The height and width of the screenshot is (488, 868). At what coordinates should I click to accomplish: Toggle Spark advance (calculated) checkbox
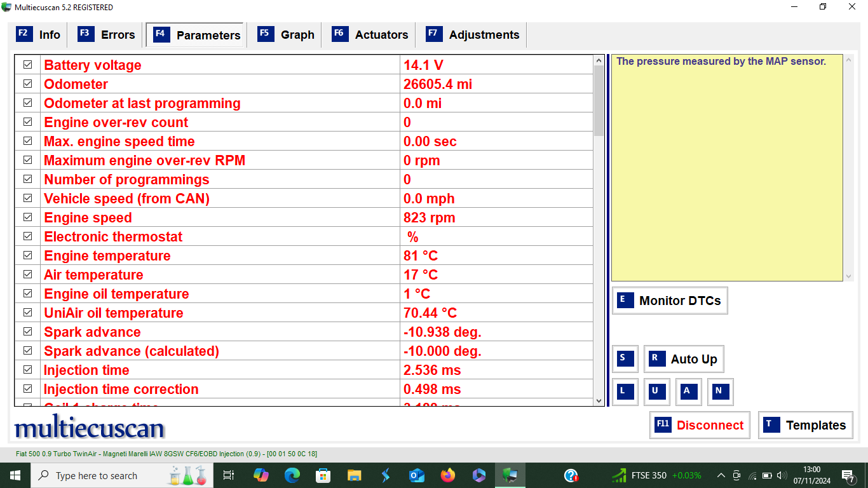[27, 351]
